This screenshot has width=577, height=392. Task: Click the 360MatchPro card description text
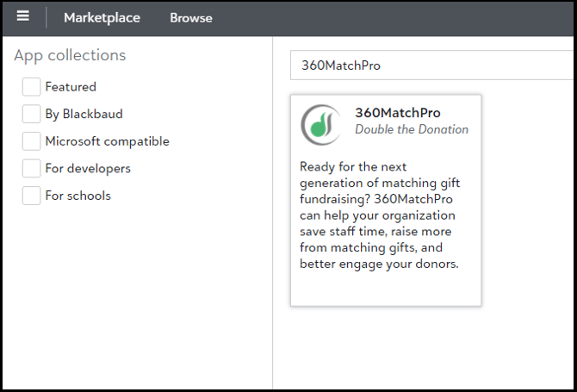[379, 215]
